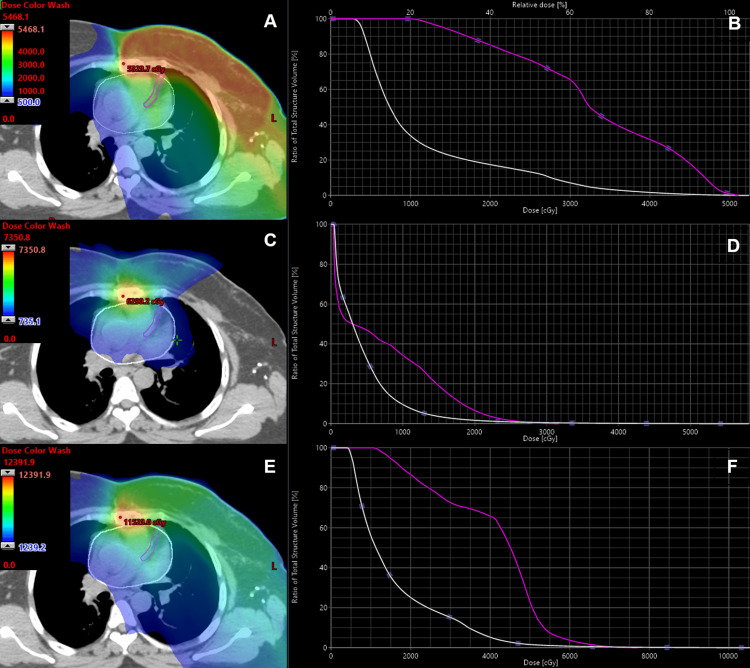Select the 735.1 minimum dose value
This screenshot has height=668, width=750.
[30, 321]
